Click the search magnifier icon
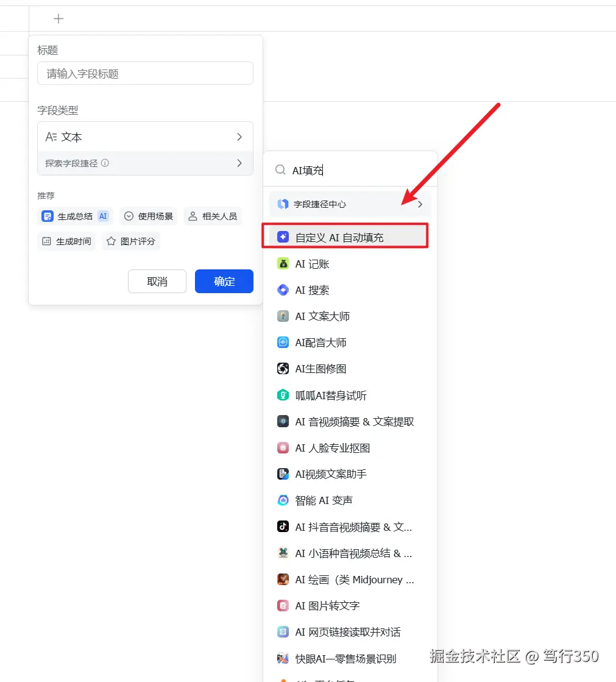The height and width of the screenshot is (682, 616). point(280,169)
